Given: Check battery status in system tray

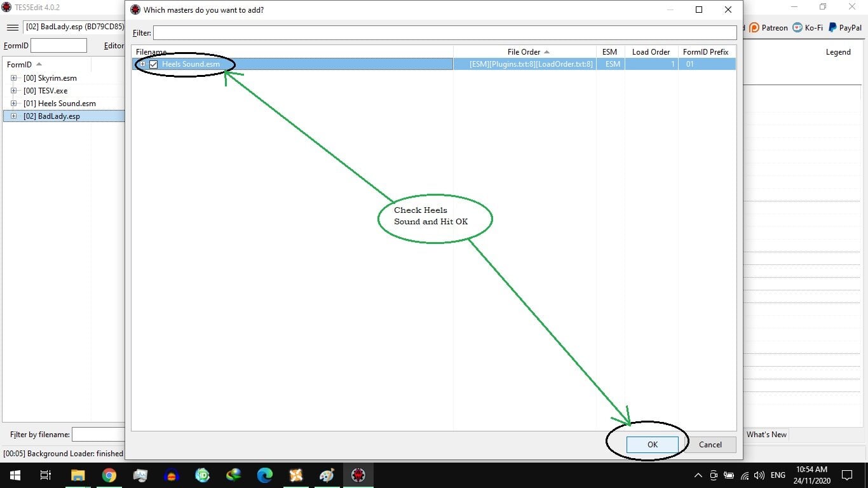Looking at the screenshot, I should tap(729, 475).
